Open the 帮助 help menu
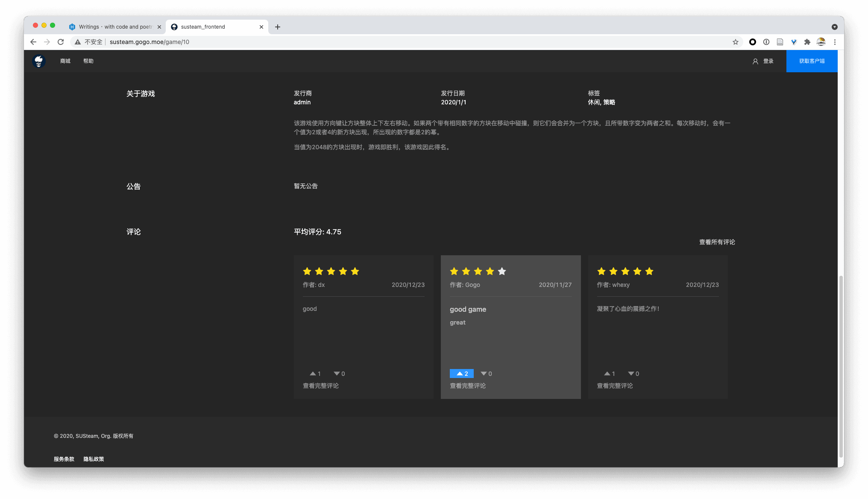This screenshot has width=868, height=499. 88,61
